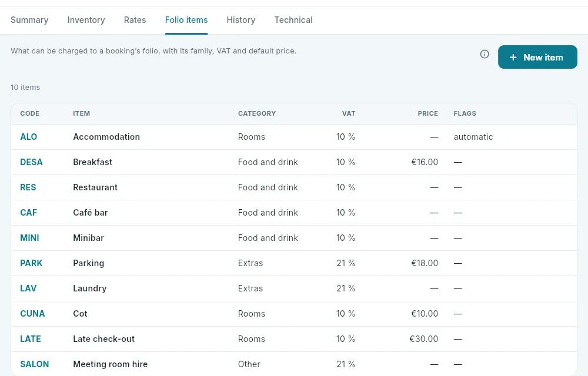This screenshot has width=588, height=376.
Task: Click the CATEGORY column header
Action: coord(257,113)
